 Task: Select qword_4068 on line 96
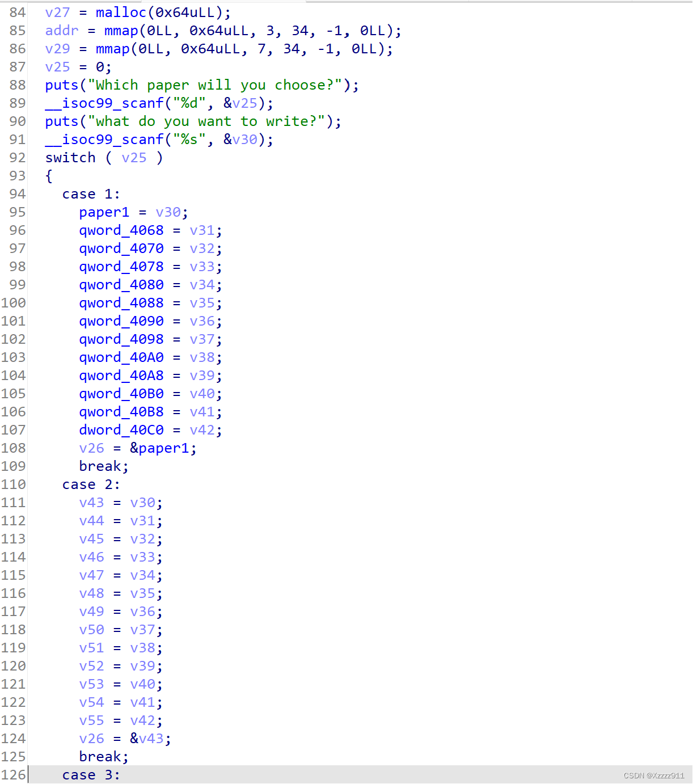tap(121, 230)
